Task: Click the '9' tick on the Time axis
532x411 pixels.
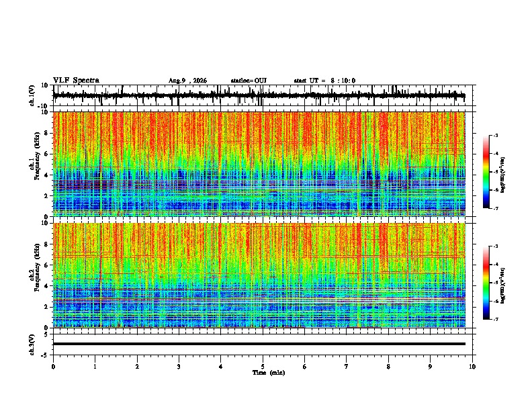Action: click(430, 367)
